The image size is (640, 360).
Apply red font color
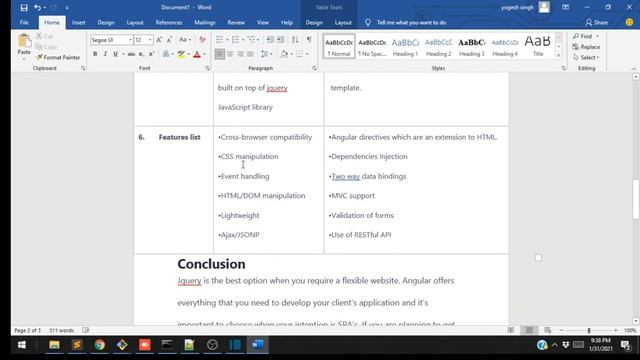tap(197, 54)
